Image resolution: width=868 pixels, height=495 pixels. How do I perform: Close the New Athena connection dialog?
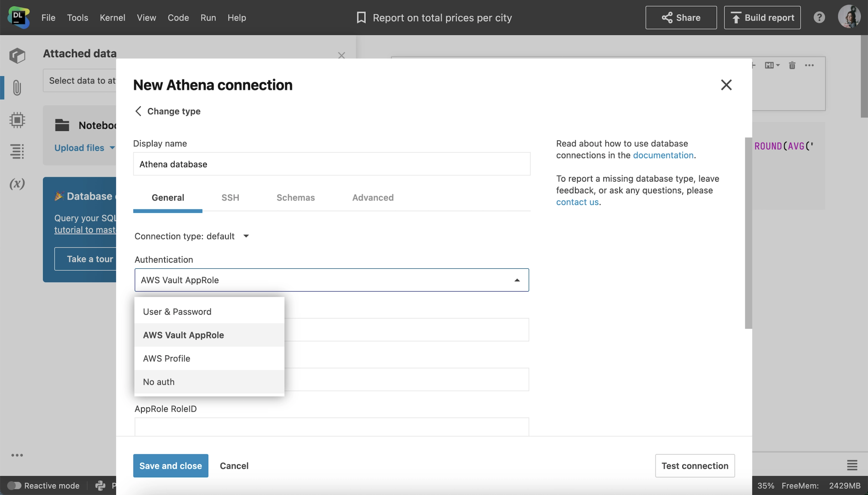pos(726,85)
